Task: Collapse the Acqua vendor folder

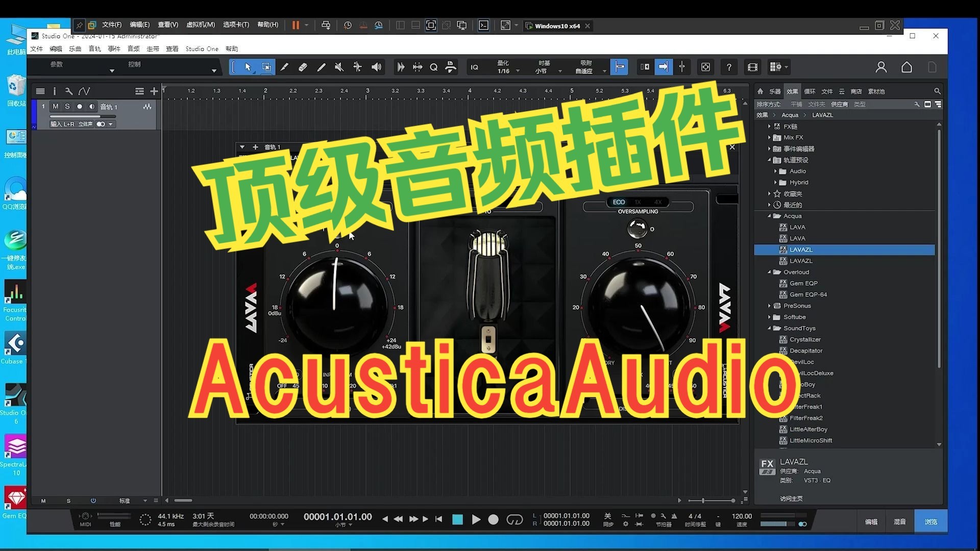Action: 769,216
